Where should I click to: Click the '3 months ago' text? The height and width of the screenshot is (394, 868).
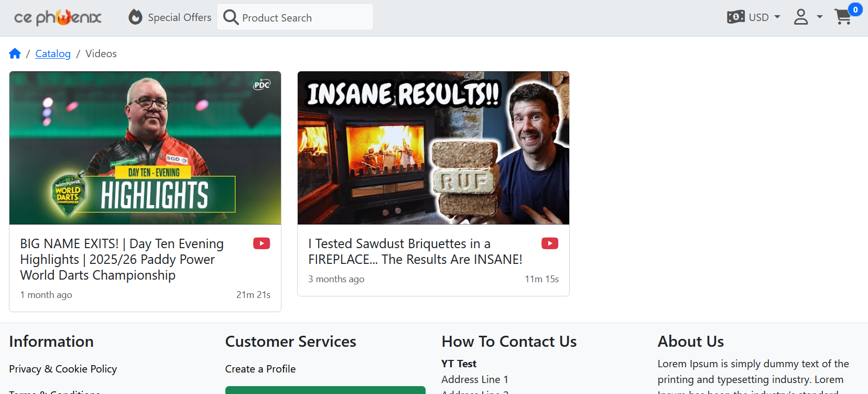click(x=337, y=279)
